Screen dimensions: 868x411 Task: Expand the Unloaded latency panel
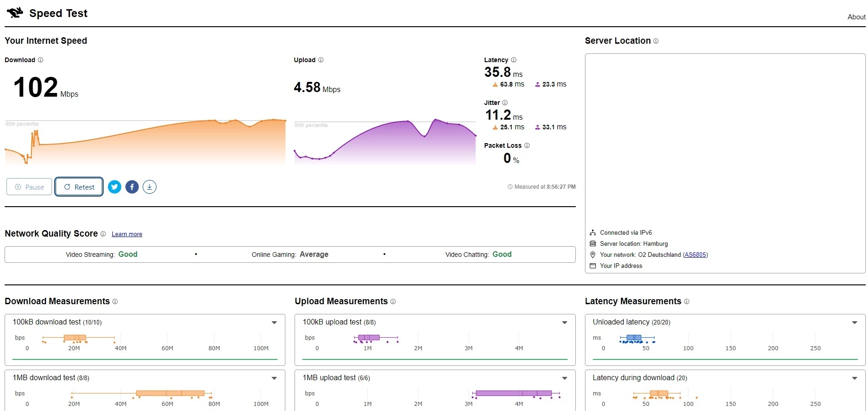855,323
